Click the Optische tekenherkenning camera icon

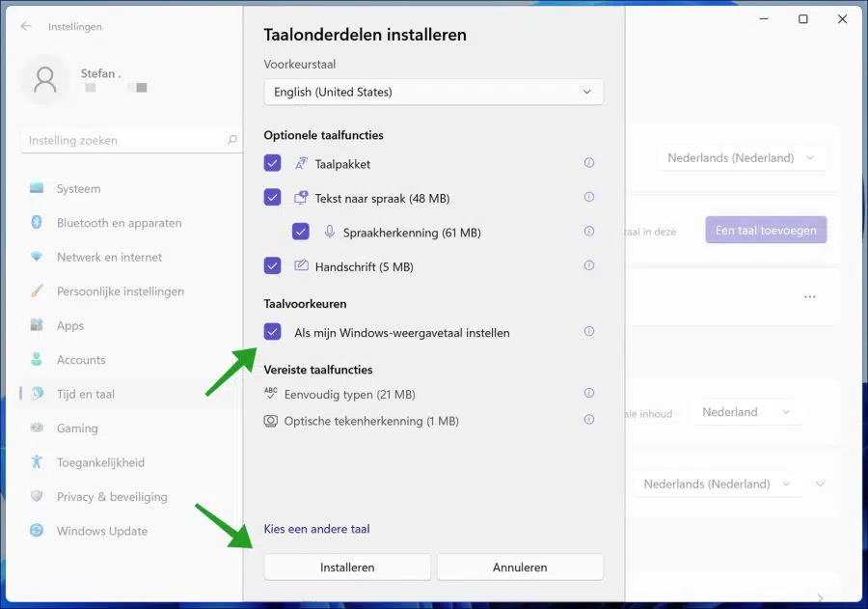[271, 421]
